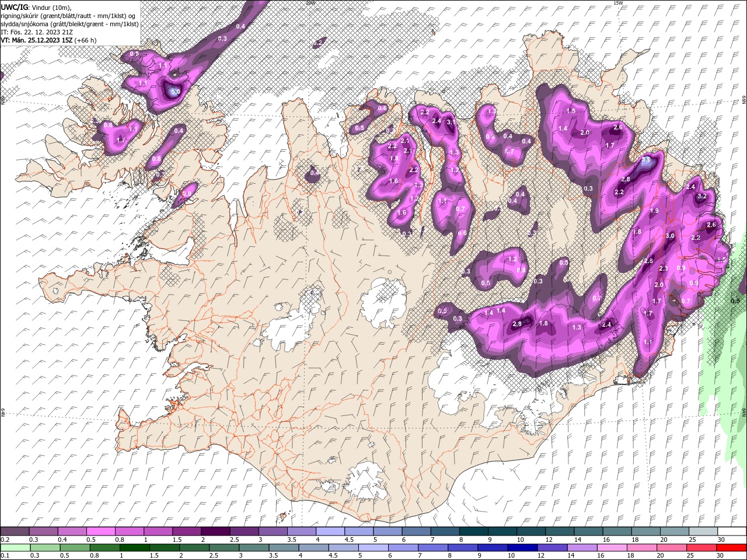Viewport: 747px width, 560px height.
Task: Click the bright red 30 swatch, lower scale
Action: click(731, 547)
